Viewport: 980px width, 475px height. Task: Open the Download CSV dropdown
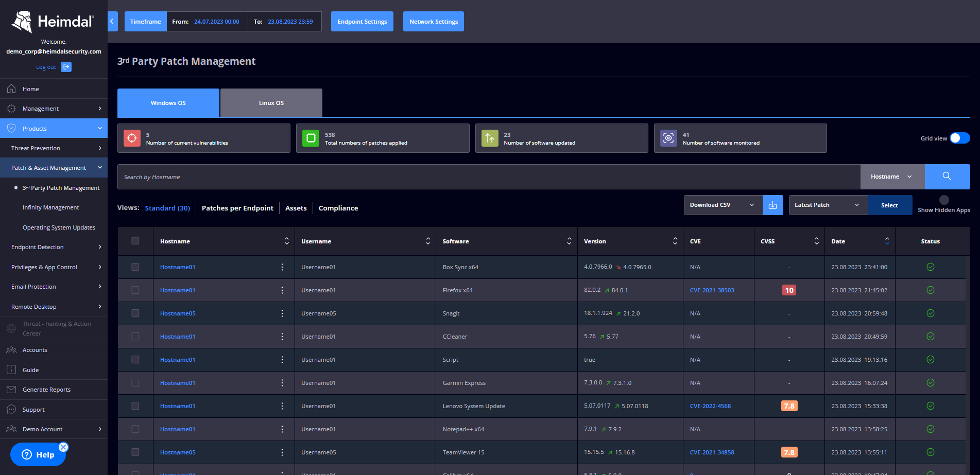tap(723, 205)
